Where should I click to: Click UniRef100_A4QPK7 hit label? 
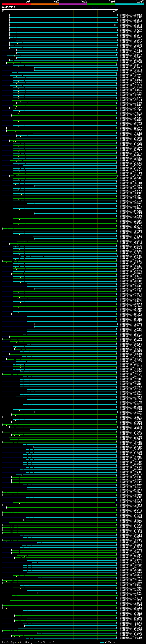[131, 186]
